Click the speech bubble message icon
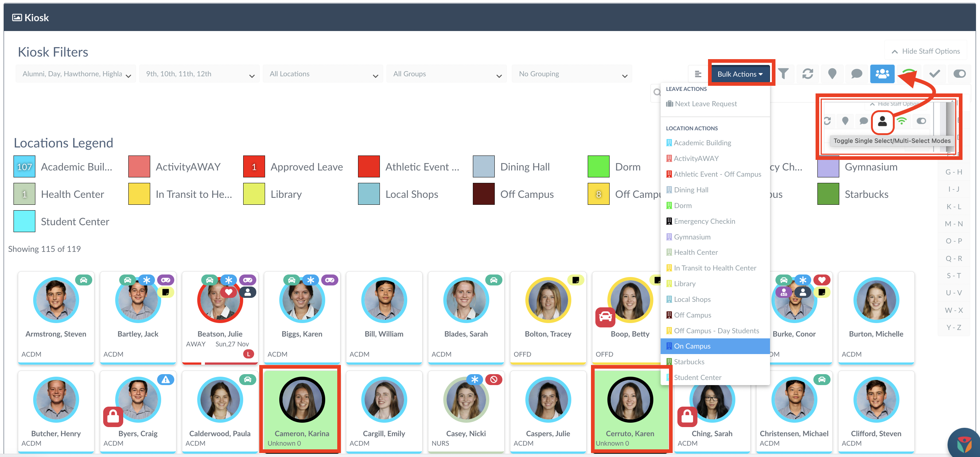 [x=856, y=74]
